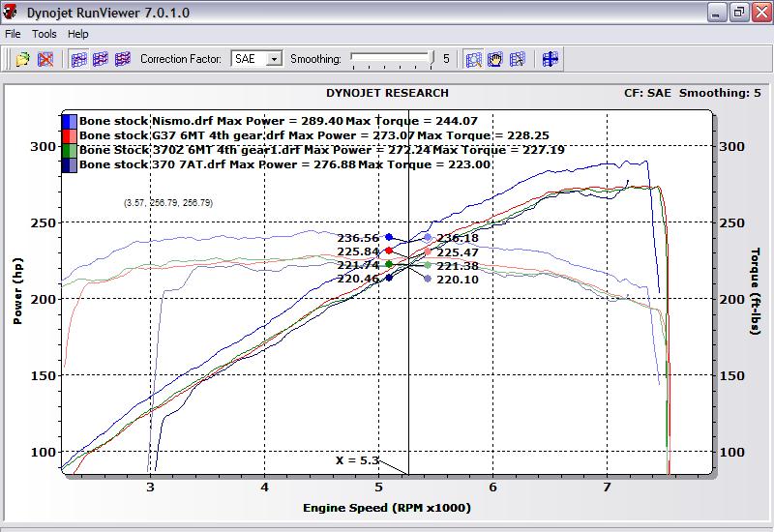Click the 220.10 torque data label
Image resolution: width=774 pixels, height=532 pixels.
[458, 280]
